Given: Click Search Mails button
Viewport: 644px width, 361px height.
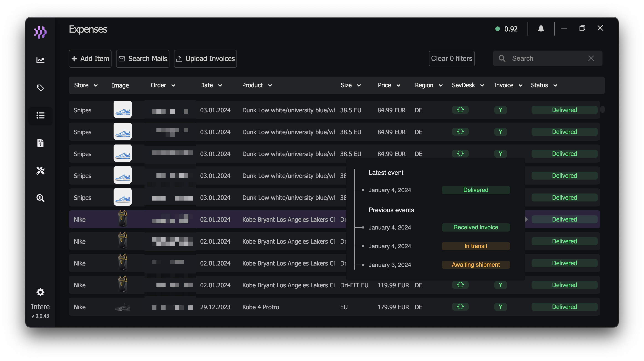Looking at the screenshot, I should (x=143, y=59).
